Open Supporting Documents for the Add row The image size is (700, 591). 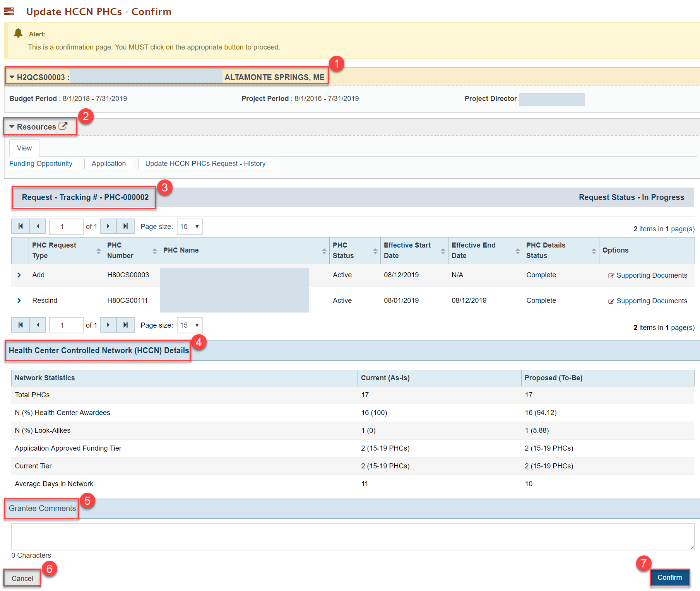[648, 275]
